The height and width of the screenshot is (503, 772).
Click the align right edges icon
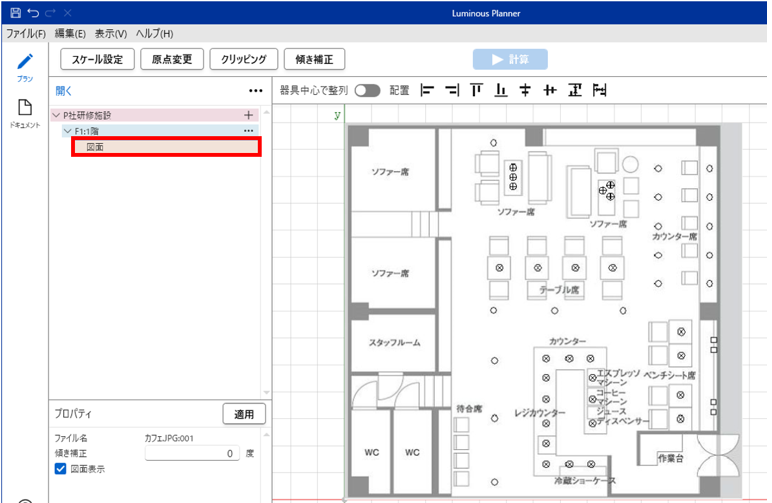tap(452, 90)
